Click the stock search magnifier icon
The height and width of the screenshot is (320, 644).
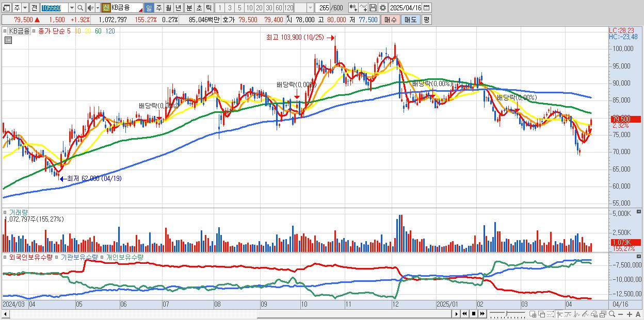click(80, 8)
